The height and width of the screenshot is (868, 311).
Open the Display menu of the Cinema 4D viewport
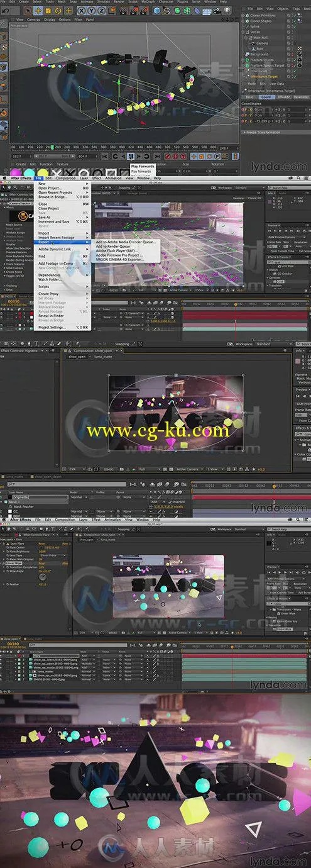coord(48,19)
